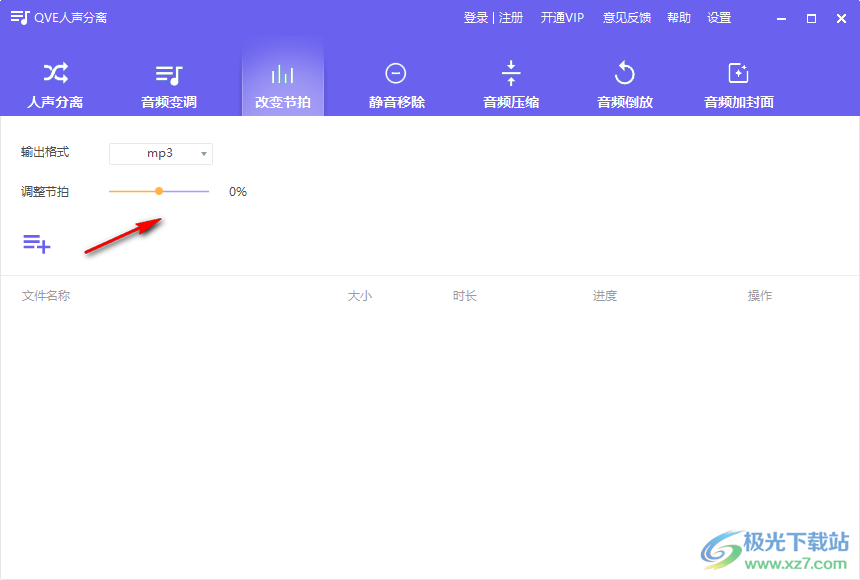Expand the output format selection list
This screenshot has height=580, width=860.
(x=160, y=153)
